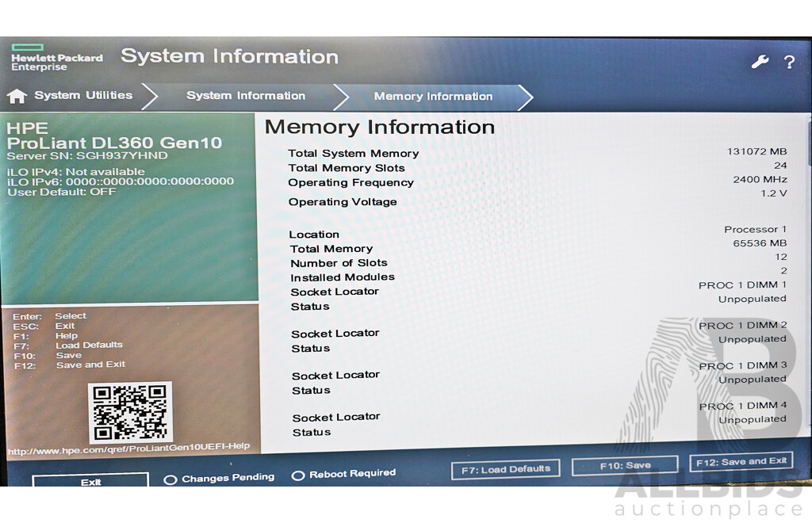Select the Memory Information breadcrumb tab
812x523 pixels.
click(432, 96)
